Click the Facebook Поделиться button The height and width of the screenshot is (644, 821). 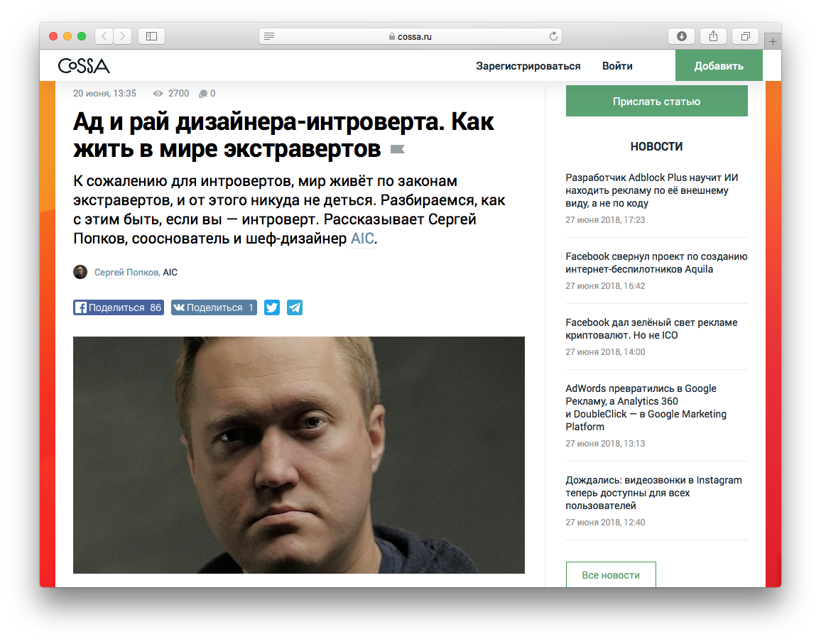[119, 307]
